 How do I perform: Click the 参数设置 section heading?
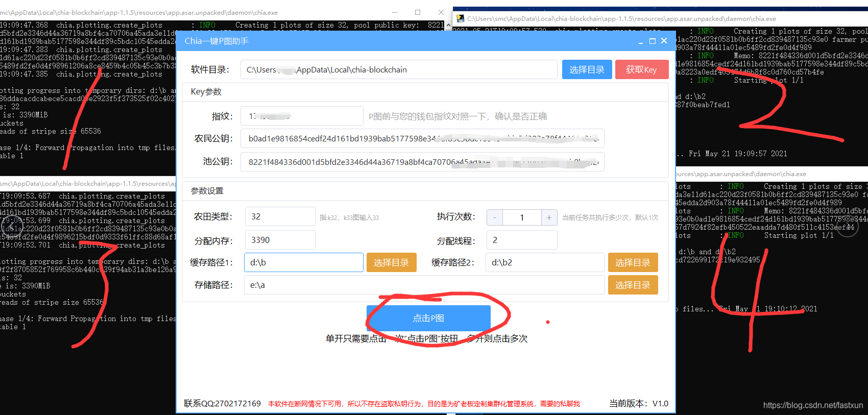point(207,191)
